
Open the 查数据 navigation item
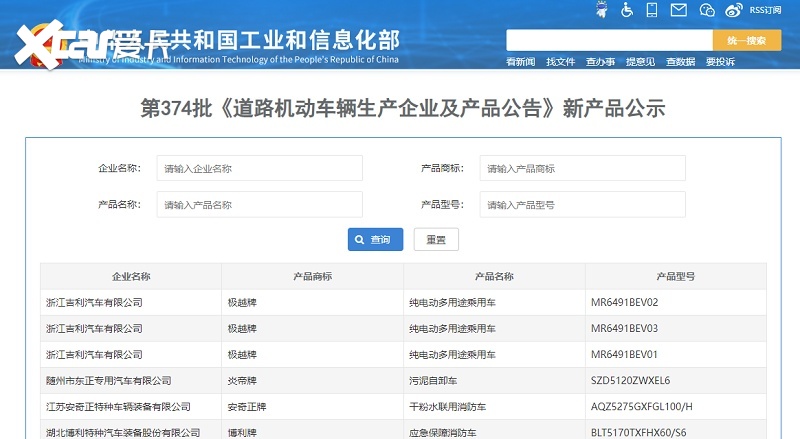[680, 62]
